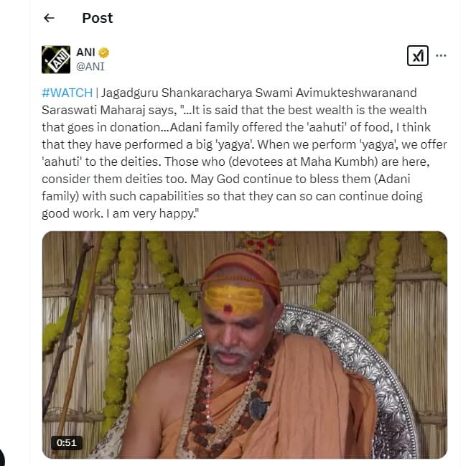Click the 0:51 duration badge on video
The height and width of the screenshot is (466, 476).
tap(67, 442)
